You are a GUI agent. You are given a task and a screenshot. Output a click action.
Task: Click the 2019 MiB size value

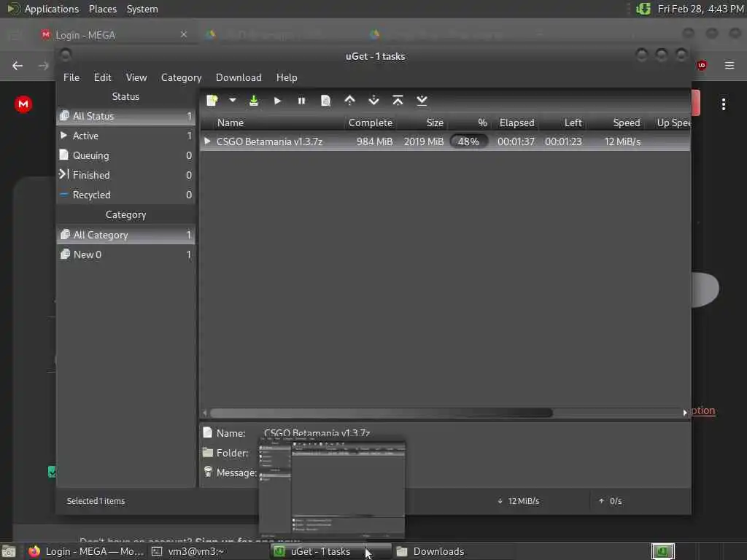[x=424, y=141]
